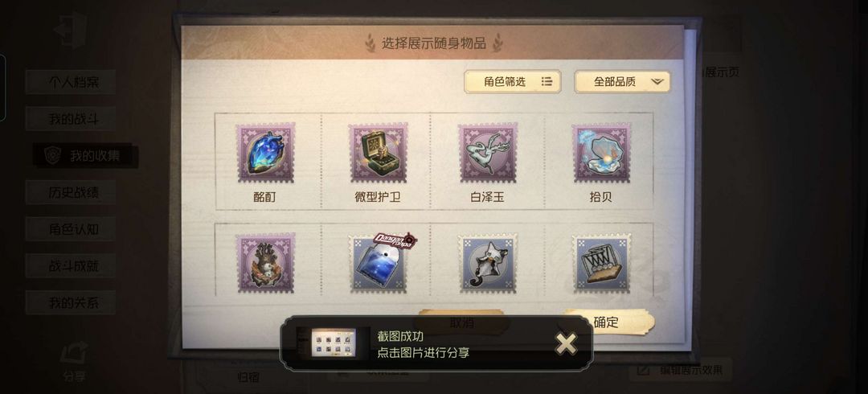Open the 角色筛选 character filter list
868x394 pixels.
(x=513, y=81)
